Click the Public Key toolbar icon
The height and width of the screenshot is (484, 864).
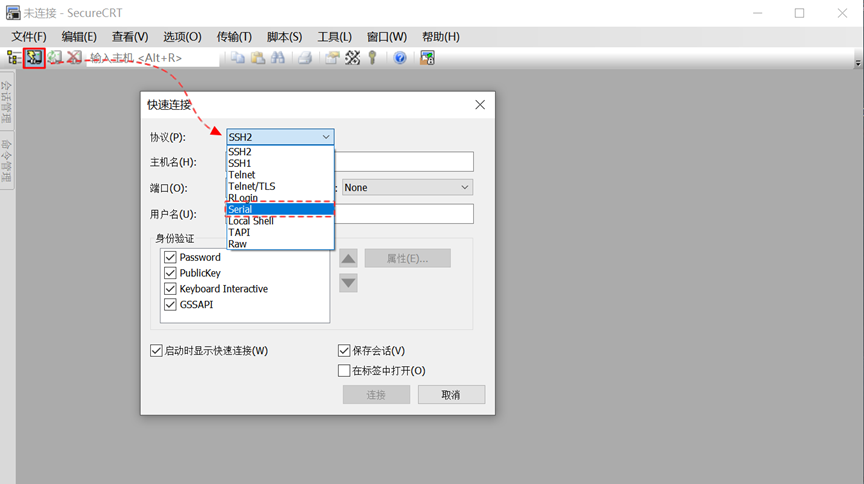[x=372, y=57]
